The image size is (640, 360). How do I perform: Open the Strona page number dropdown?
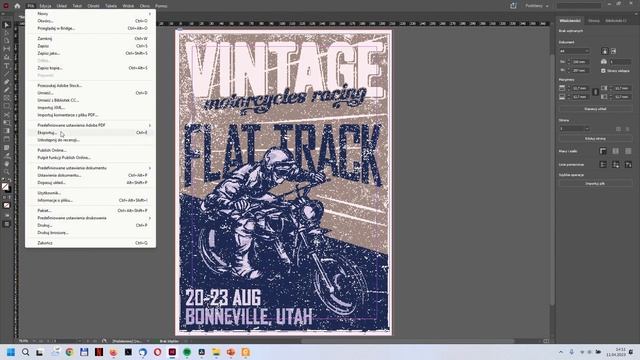click(x=574, y=129)
